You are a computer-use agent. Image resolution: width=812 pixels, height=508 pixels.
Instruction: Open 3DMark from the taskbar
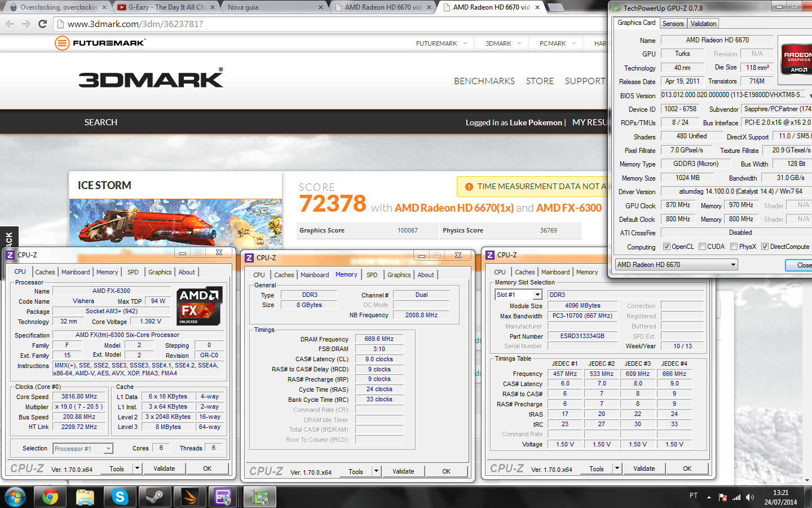(189, 497)
